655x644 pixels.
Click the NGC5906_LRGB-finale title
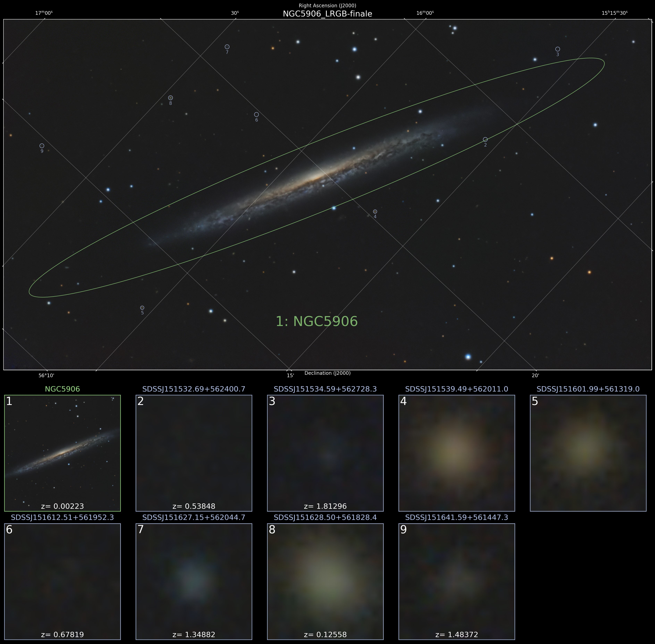point(327,14)
